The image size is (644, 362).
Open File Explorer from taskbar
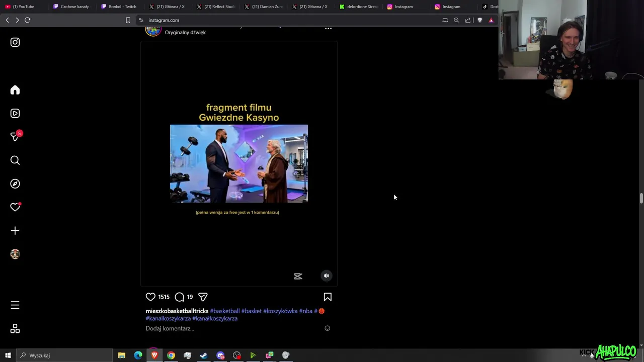tap(122, 355)
